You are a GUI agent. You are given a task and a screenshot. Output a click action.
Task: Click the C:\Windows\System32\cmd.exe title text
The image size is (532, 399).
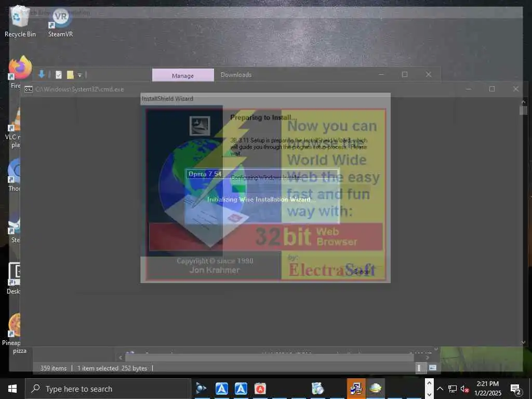click(79, 89)
